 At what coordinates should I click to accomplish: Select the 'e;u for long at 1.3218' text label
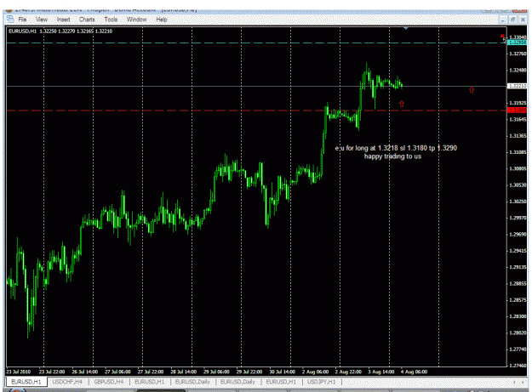coord(396,148)
